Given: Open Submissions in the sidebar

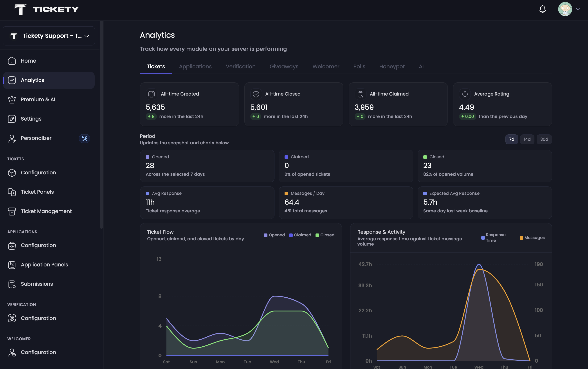Looking at the screenshot, I should click(x=49, y=284).
